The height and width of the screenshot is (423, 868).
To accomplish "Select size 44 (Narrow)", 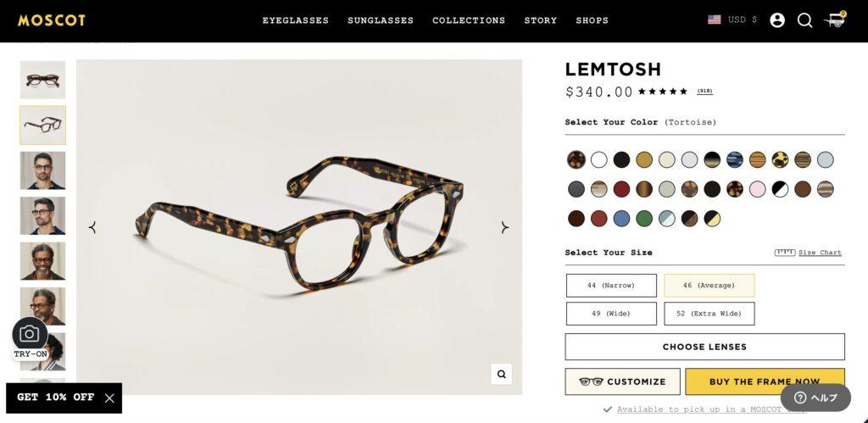I will [x=611, y=286].
